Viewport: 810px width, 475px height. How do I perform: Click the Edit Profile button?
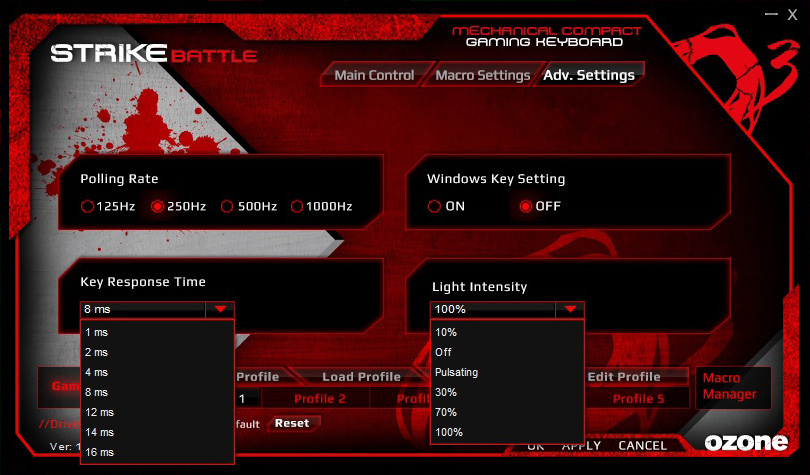624,377
